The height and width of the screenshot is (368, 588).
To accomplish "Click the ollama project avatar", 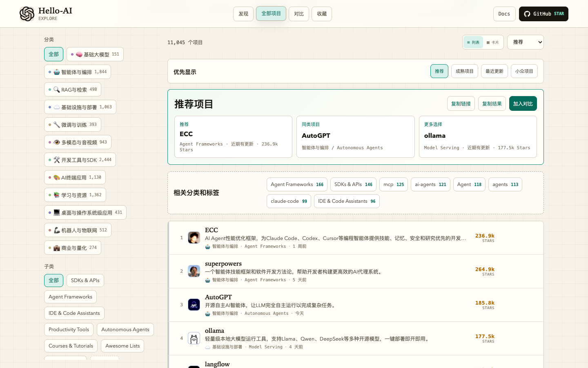I will (x=194, y=338).
